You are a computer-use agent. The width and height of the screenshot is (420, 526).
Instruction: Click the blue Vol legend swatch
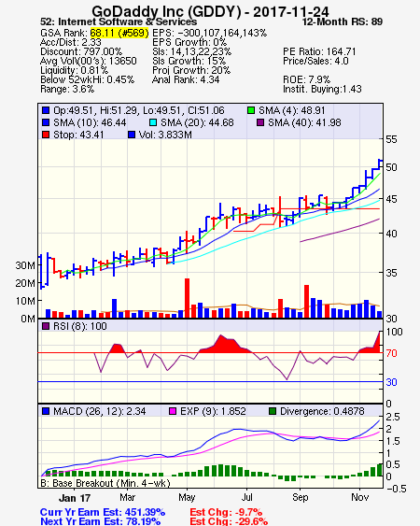pyautogui.click(x=132, y=135)
